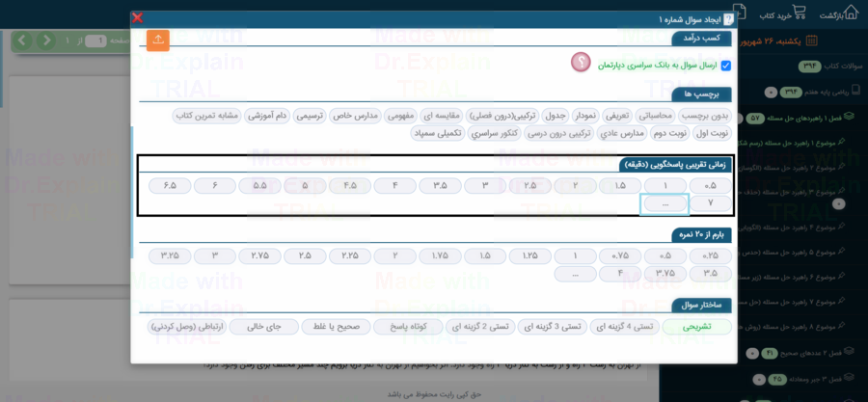Click the pin icon of موضوع 5
The height and width of the screenshot is (402, 868).
[842, 253]
